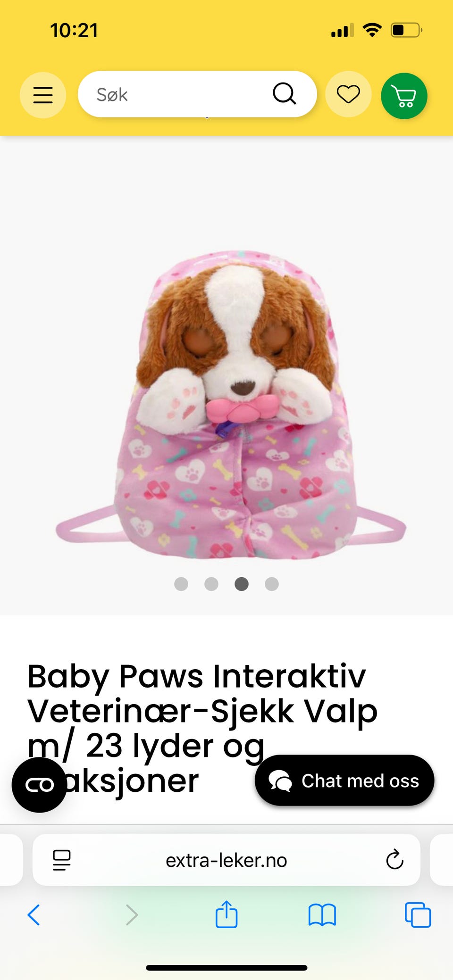Tap the Safari share icon
This screenshot has height=980, width=453.
226,914
